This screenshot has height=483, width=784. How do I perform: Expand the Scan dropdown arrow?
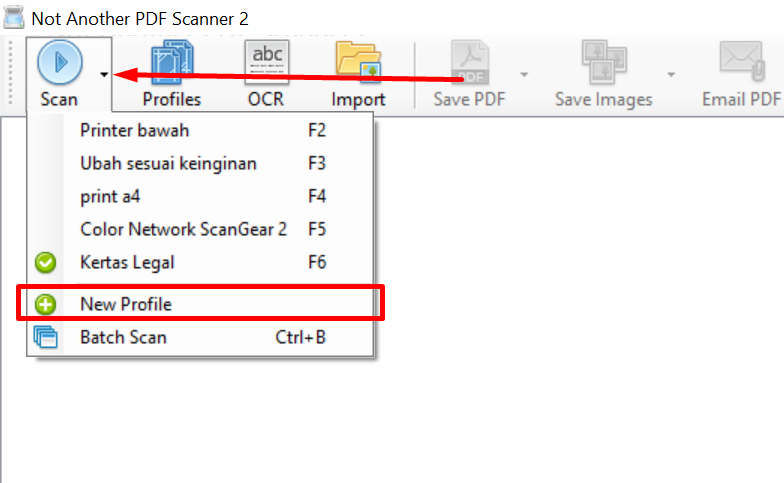pos(104,75)
